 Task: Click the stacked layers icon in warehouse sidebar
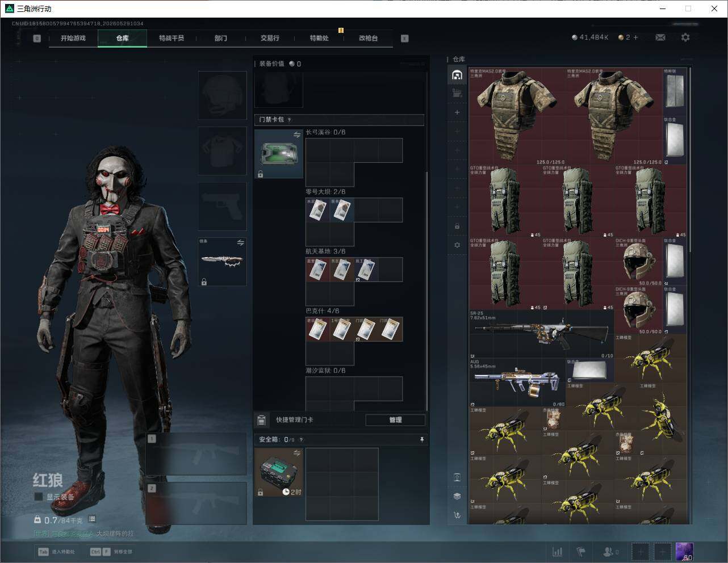pyautogui.click(x=457, y=496)
